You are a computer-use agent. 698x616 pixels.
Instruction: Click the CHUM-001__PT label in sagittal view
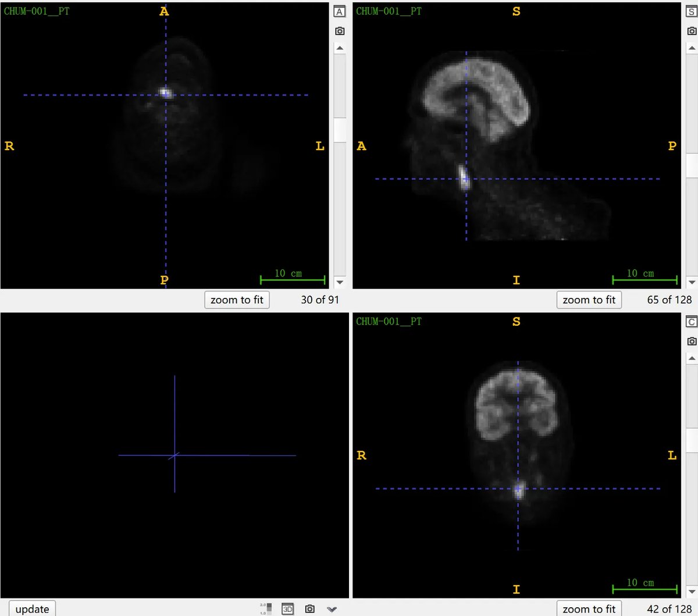(x=389, y=11)
